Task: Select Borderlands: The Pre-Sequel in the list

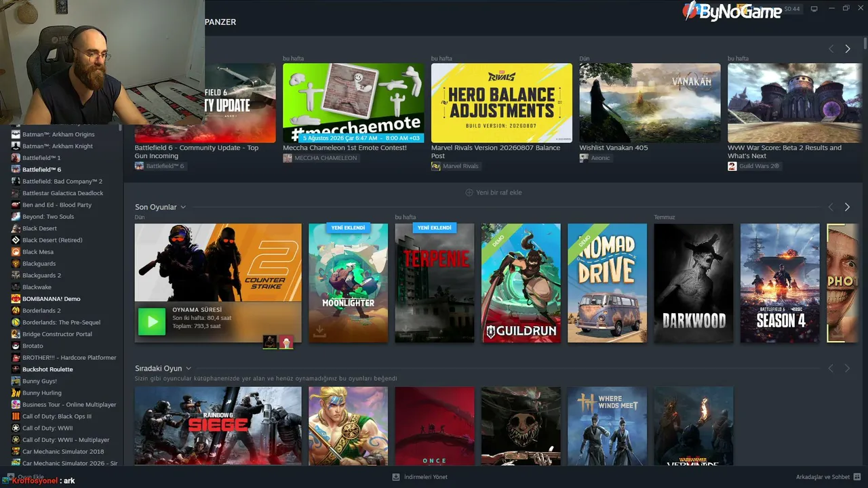Action: (x=61, y=323)
